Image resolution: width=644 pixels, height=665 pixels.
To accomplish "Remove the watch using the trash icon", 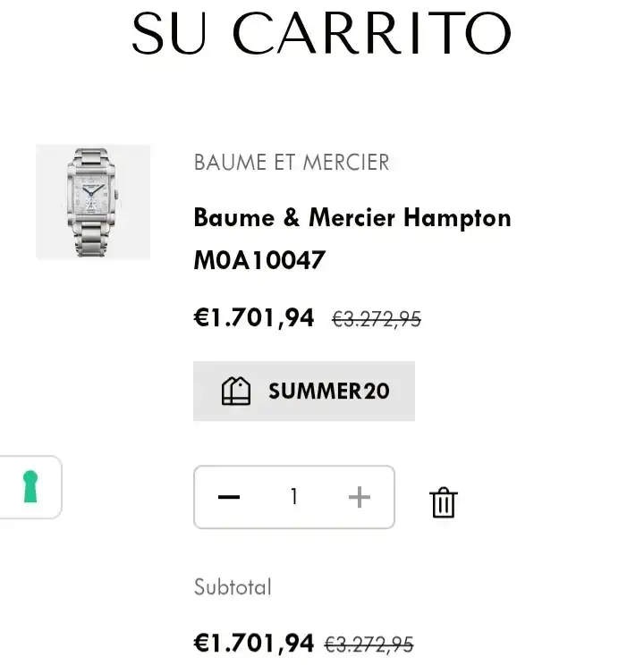I will tap(444, 502).
